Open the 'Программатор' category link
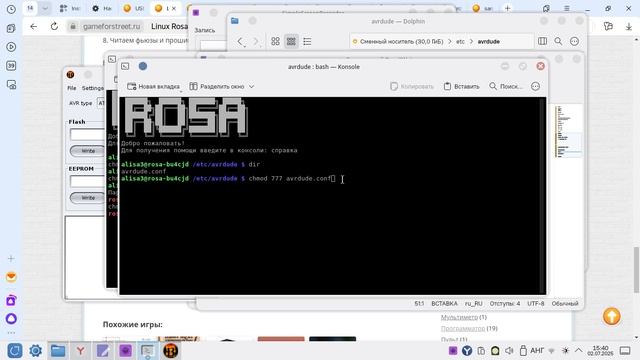 (x=463, y=328)
